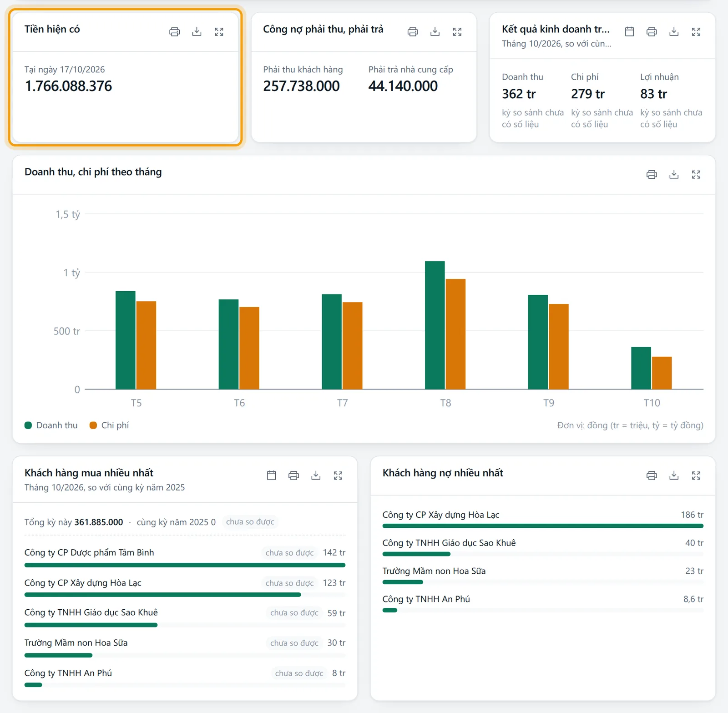Download Công nợ phải thu, phải trả data
The width and height of the screenshot is (728, 713).
click(x=435, y=32)
